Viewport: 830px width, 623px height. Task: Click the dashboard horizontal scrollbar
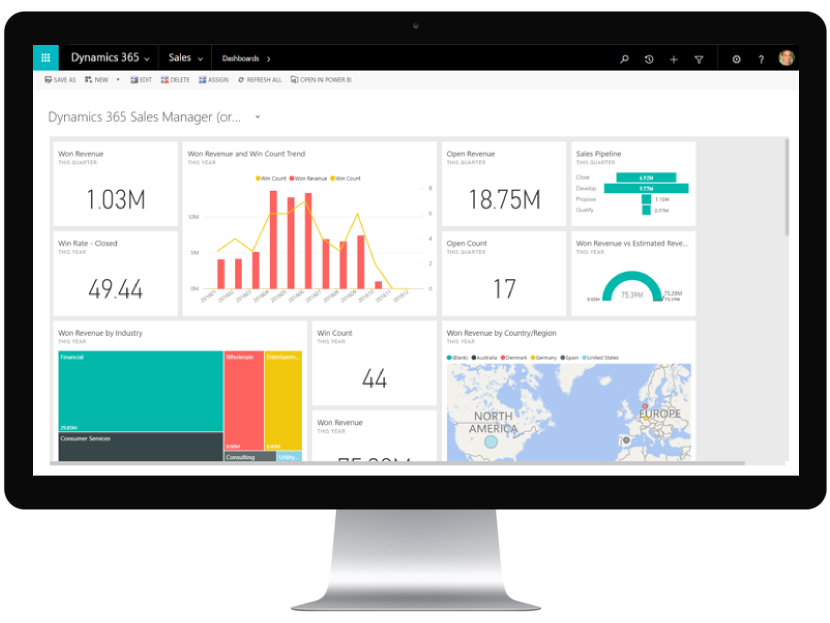[397, 463]
